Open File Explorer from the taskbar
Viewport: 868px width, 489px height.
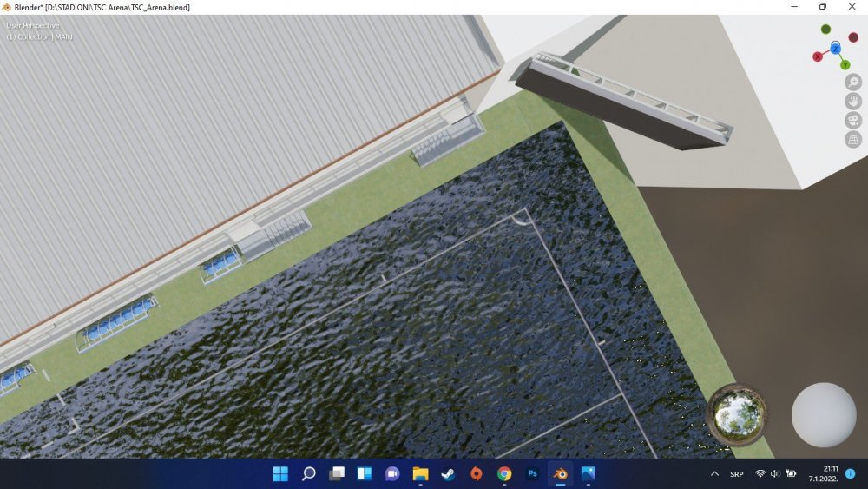point(420,474)
